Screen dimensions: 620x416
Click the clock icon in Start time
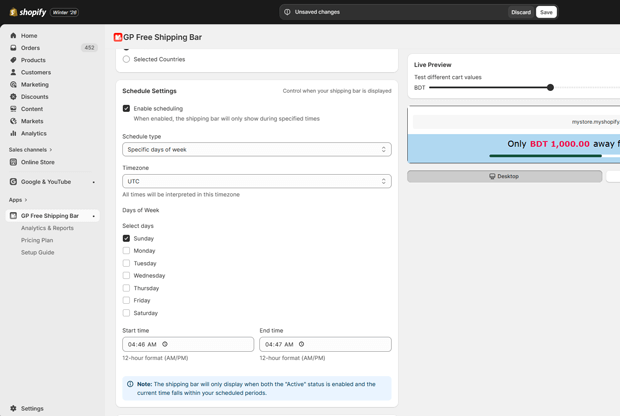(x=165, y=344)
